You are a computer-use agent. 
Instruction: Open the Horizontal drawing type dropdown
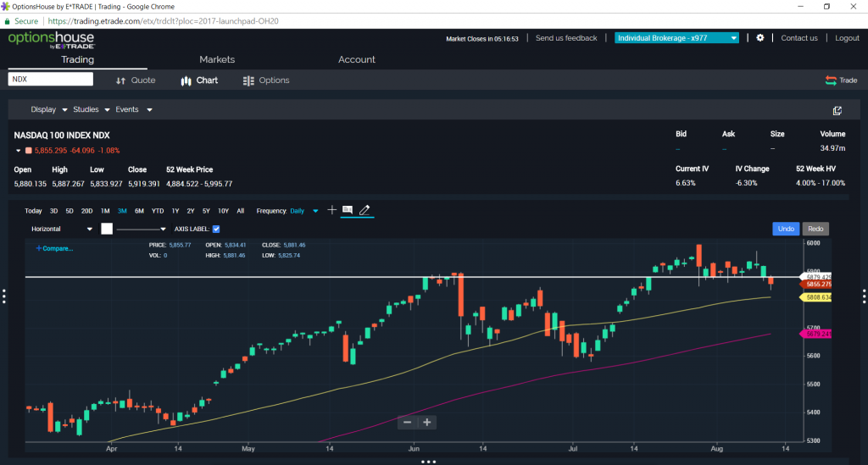click(x=61, y=229)
